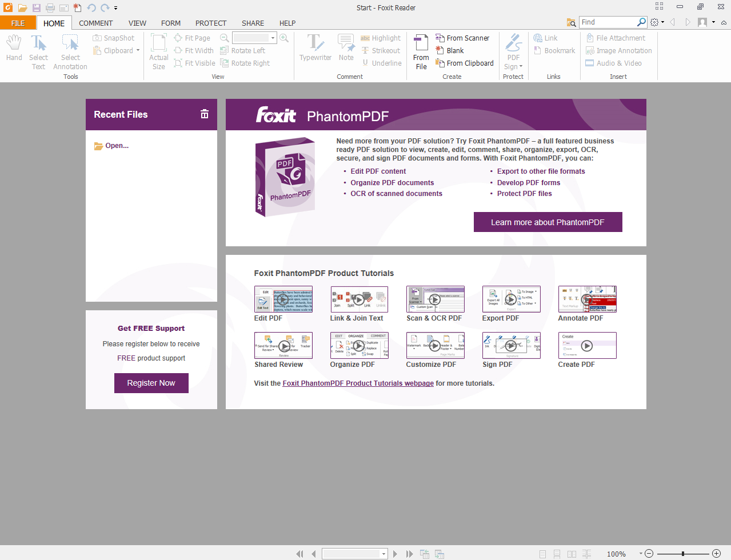Select the Underline tool
731x560 pixels.
click(x=381, y=63)
